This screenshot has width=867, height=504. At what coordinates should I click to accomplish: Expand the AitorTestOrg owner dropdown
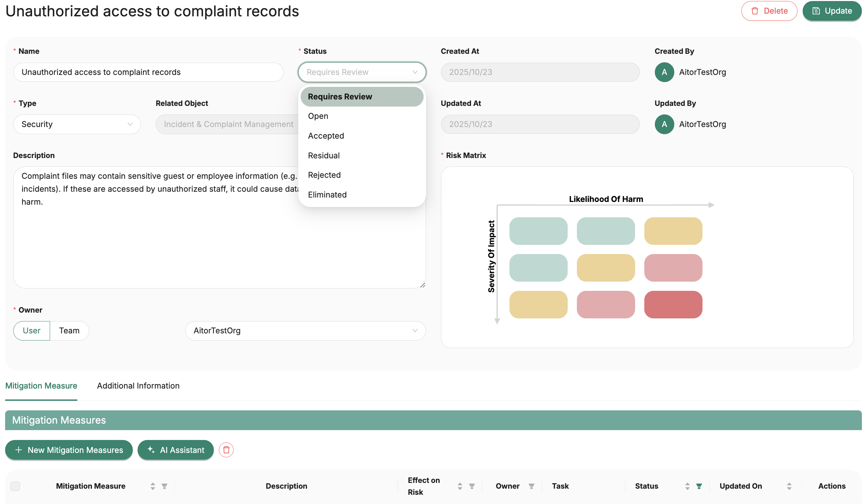(x=305, y=331)
